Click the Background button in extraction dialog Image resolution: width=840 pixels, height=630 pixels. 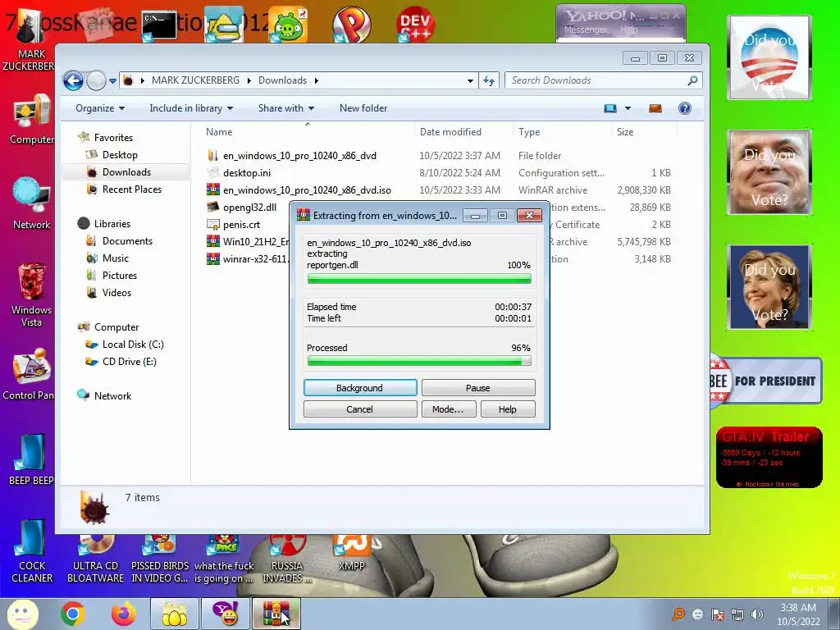(360, 387)
